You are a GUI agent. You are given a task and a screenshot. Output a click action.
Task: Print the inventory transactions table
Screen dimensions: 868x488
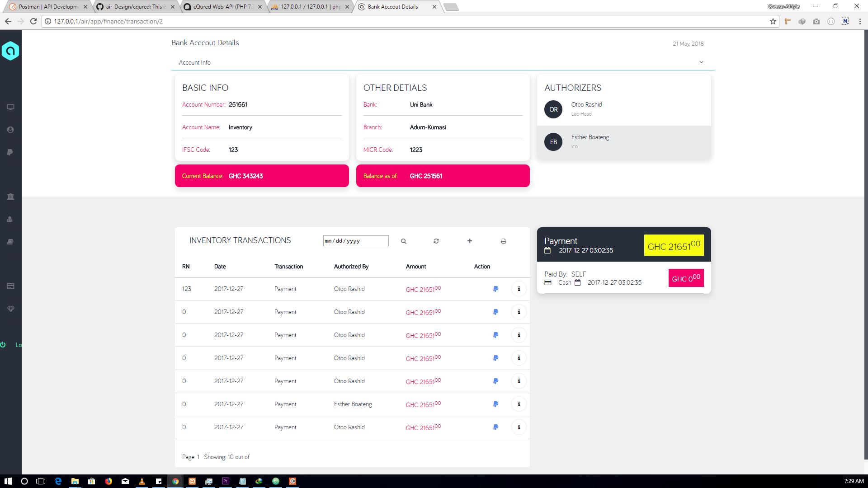point(504,241)
